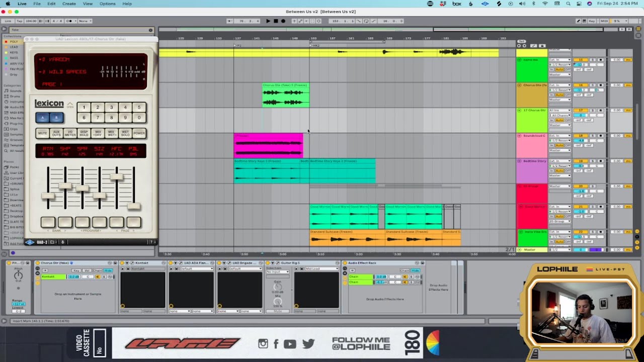Unfold the name me track
This screenshot has height=362, width=644.
pyautogui.click(x=519, y=60)
